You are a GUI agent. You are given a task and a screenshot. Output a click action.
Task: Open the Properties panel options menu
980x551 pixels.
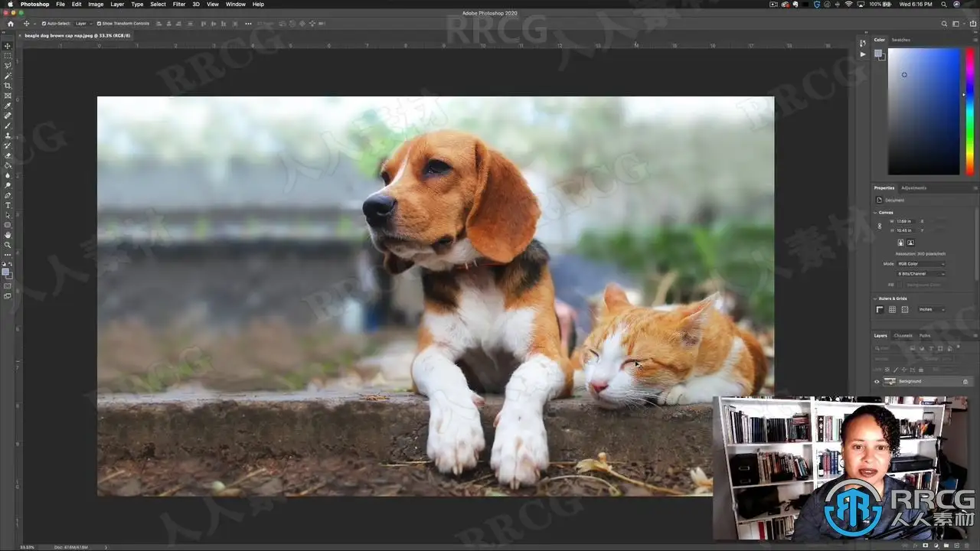click(975, 187)
